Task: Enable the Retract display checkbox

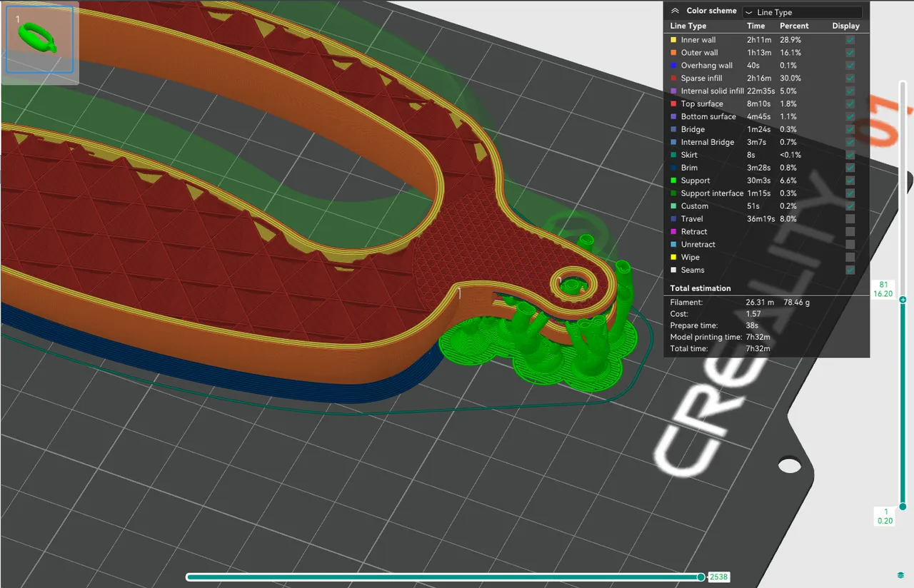Action: pos(850,231)
